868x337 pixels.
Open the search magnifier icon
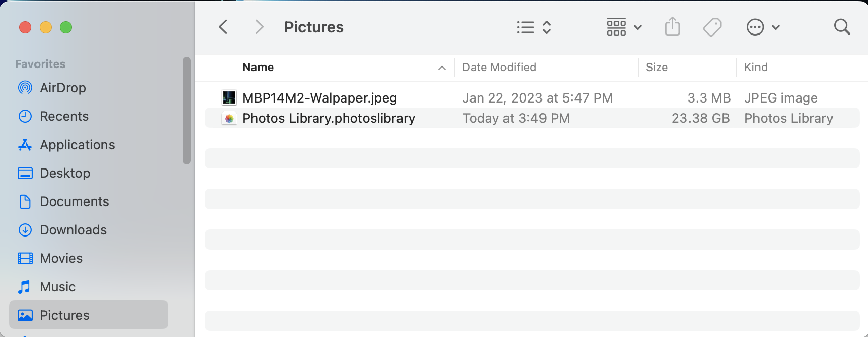(x=842, y=27)
